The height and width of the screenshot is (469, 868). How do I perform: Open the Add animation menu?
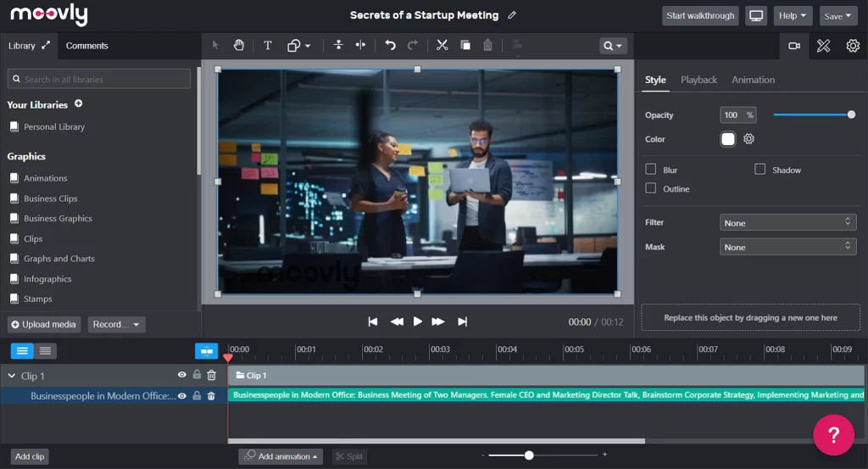pos(281,456)
